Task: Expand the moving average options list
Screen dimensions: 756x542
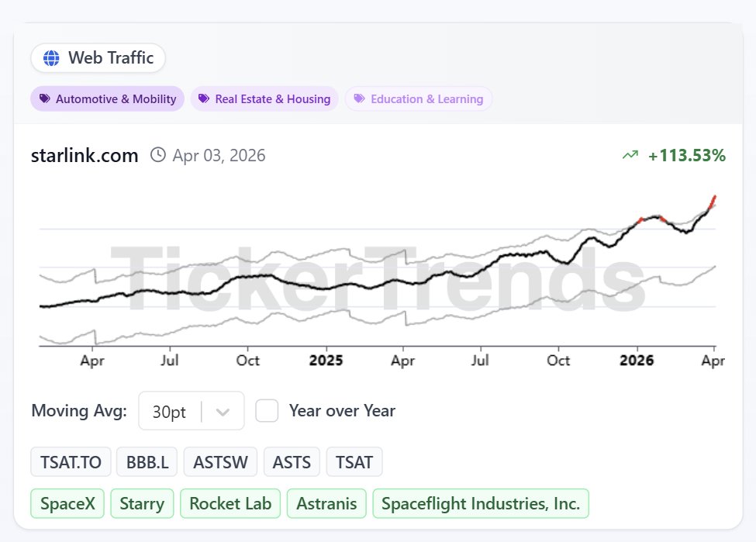Action: [191, 410]
